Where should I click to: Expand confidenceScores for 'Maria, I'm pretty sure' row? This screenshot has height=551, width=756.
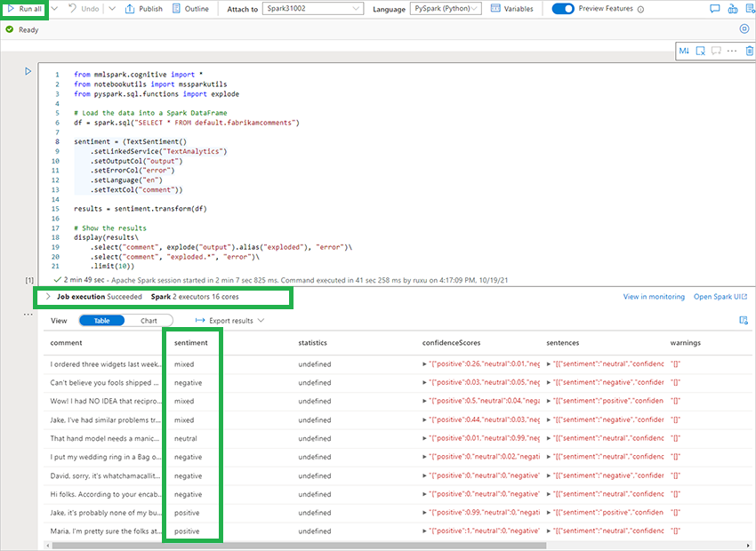click(x=424, y=531)
